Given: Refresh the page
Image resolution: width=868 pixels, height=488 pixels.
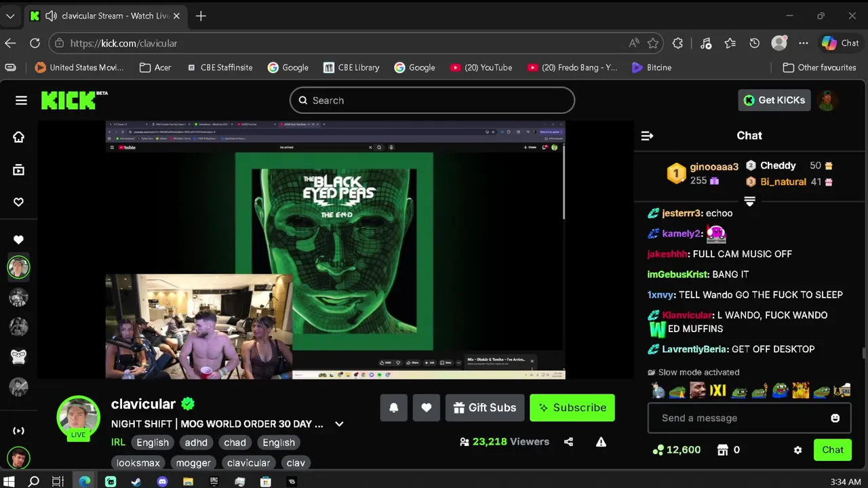Looking at the screenshot, I should pos(35,43).
